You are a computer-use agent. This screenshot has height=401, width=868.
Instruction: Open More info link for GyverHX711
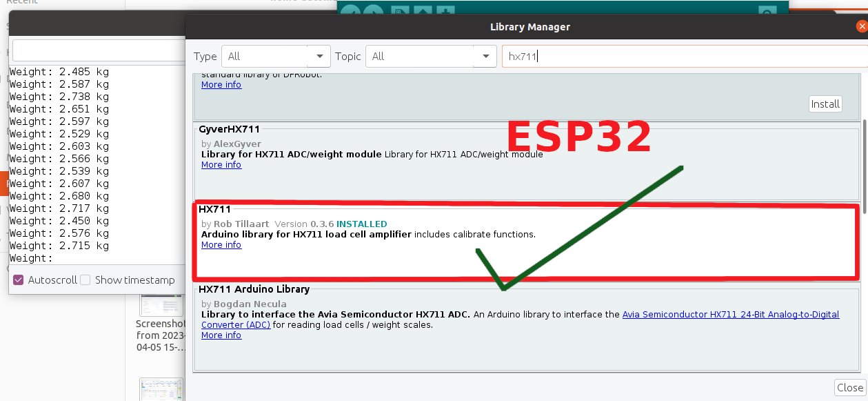pyautogui.click(x=221, y=164)
